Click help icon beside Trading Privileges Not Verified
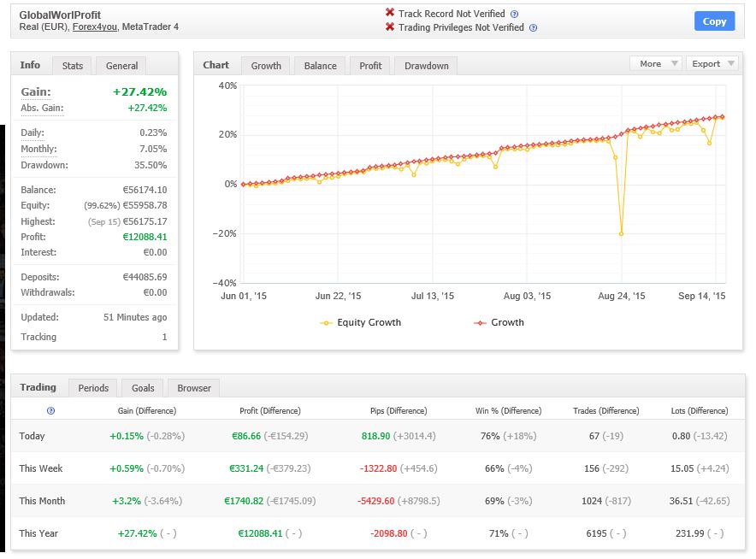This screenshot has width=756, height=559. click(x=533, y=27)
